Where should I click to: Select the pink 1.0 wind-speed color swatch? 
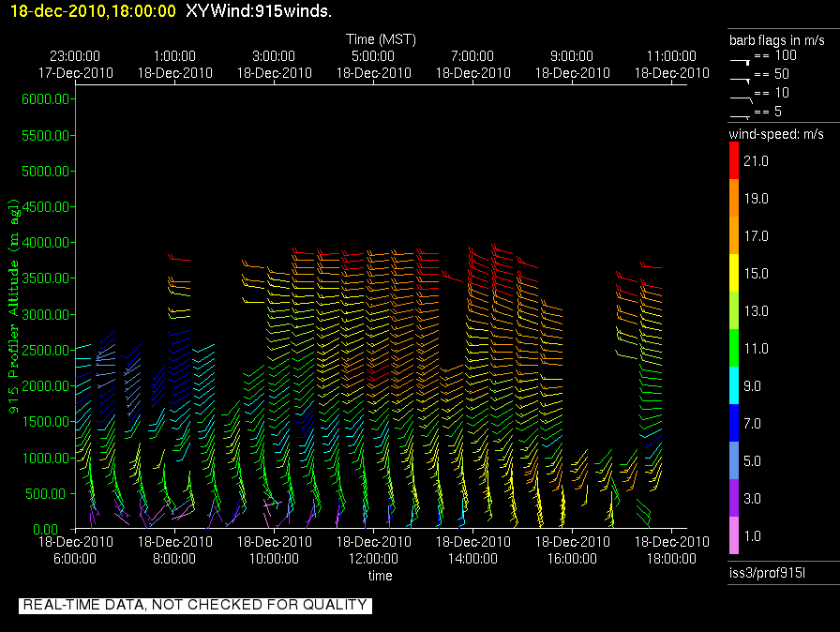[734, 535]
